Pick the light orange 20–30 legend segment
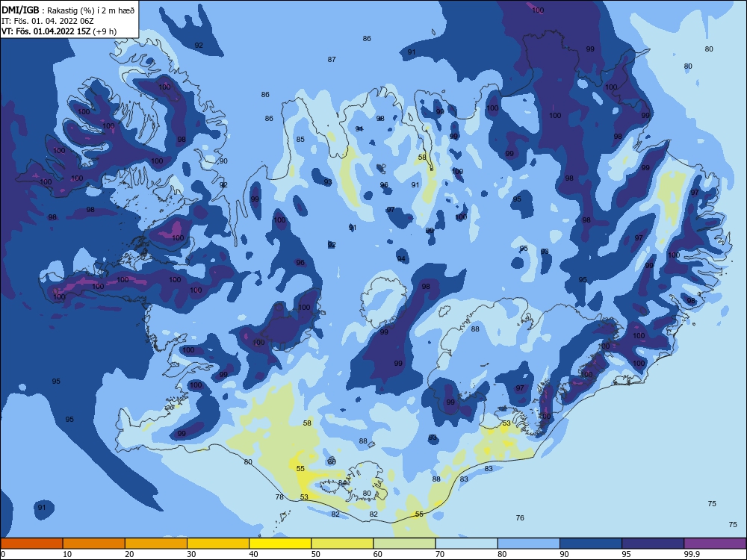This screenshot has width=747, height=560. (x=156, y=544)
